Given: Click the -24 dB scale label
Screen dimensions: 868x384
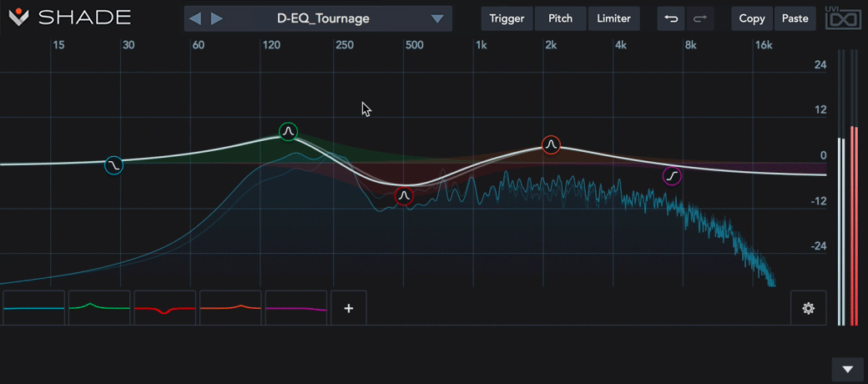Looking at the screenshot, I should 819,246.
